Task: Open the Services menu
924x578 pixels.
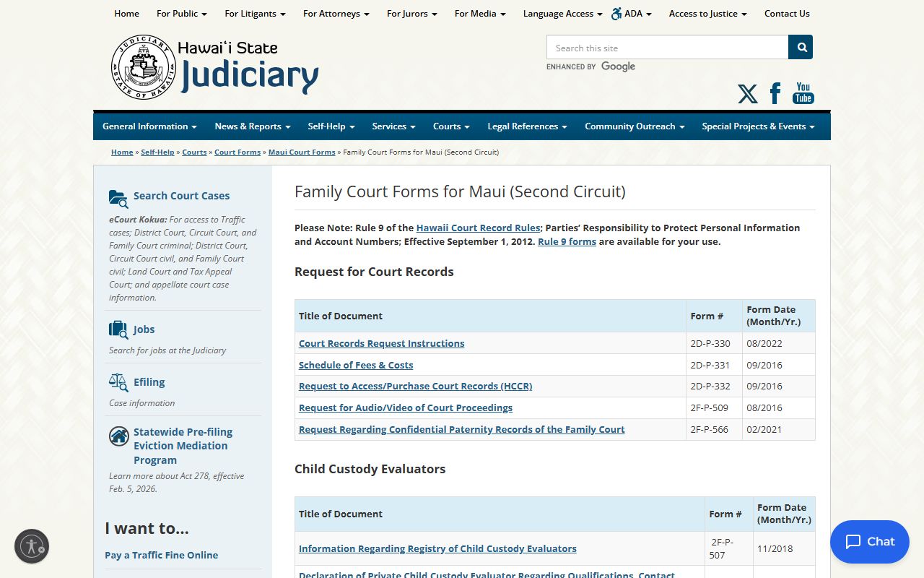Action: pyautogui.click(x=394, y=126)
